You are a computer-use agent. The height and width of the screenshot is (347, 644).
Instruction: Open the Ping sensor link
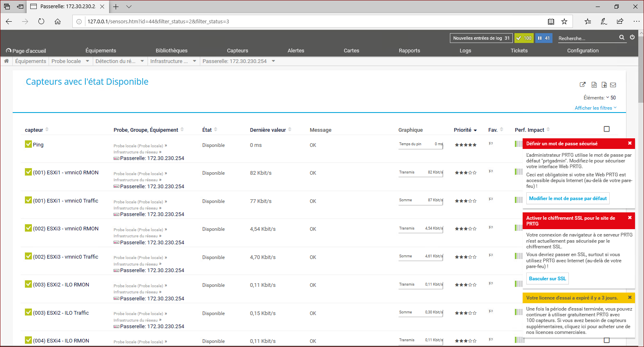tap(38, 144)
